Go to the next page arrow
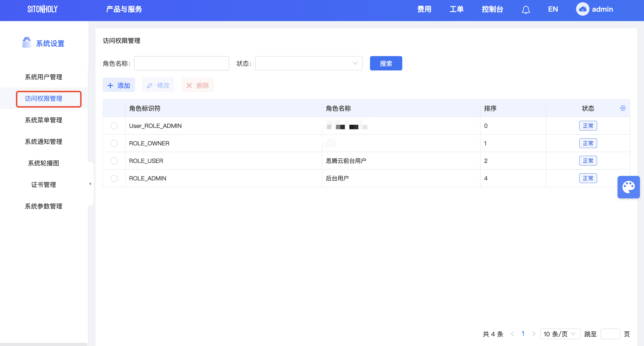644x346 pixels. point(534,334)
